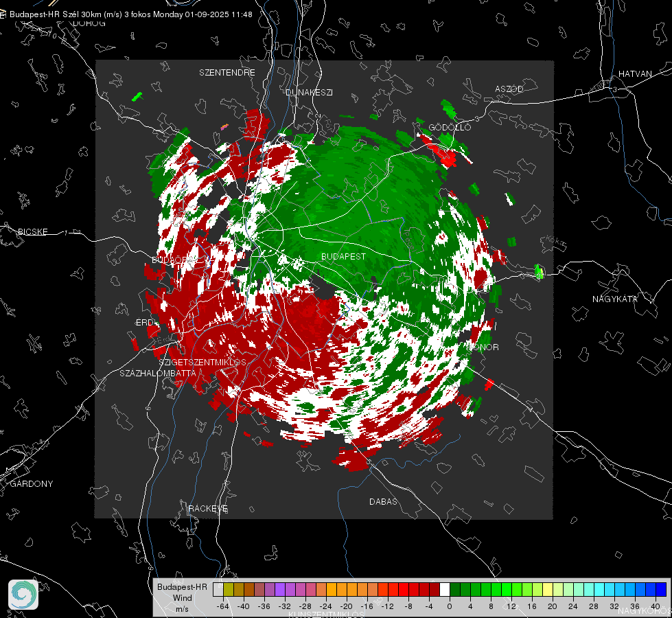Click the '-64' legend value
This screenshot has height=618, width=672.
coord(223,606)
